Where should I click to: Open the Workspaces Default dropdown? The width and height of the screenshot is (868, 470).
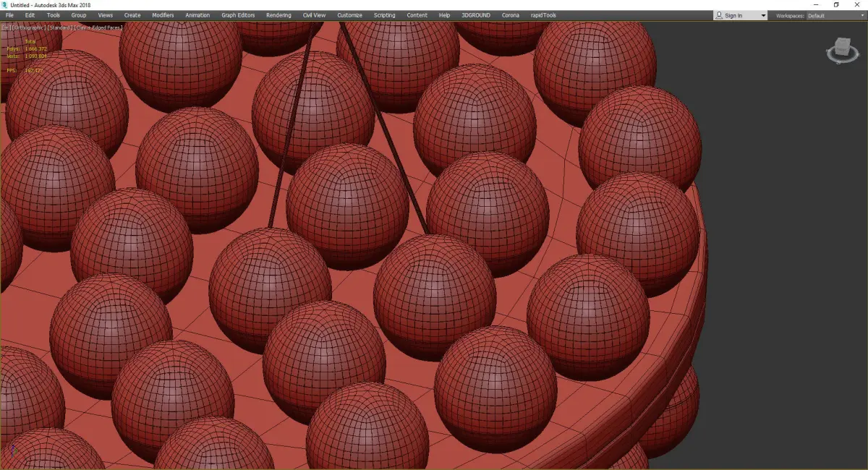tap(835, 15)
